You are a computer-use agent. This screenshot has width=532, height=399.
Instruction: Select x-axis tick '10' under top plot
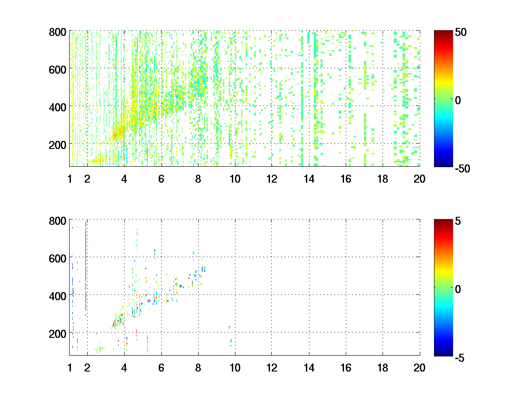click(x=235, y=179)
